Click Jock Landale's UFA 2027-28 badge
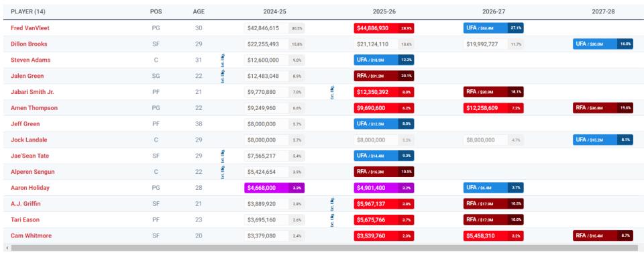Viewport: 644px width, 257px height. pyautogui.click(x=603, y=140)
